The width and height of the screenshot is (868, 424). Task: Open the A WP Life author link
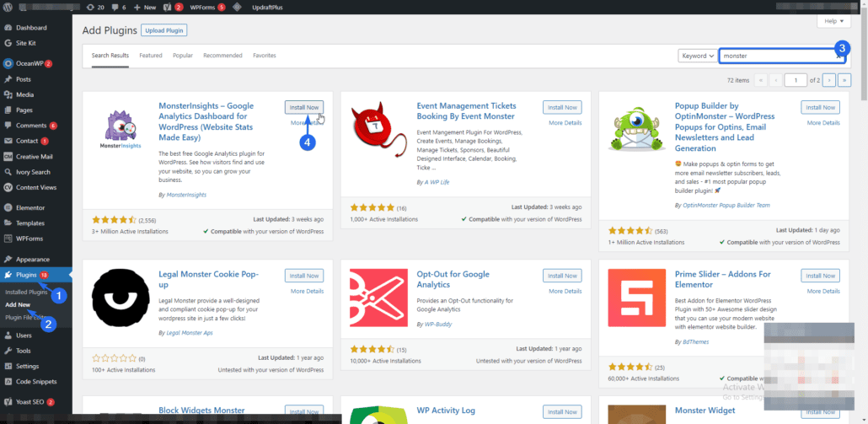pos(437,181)
